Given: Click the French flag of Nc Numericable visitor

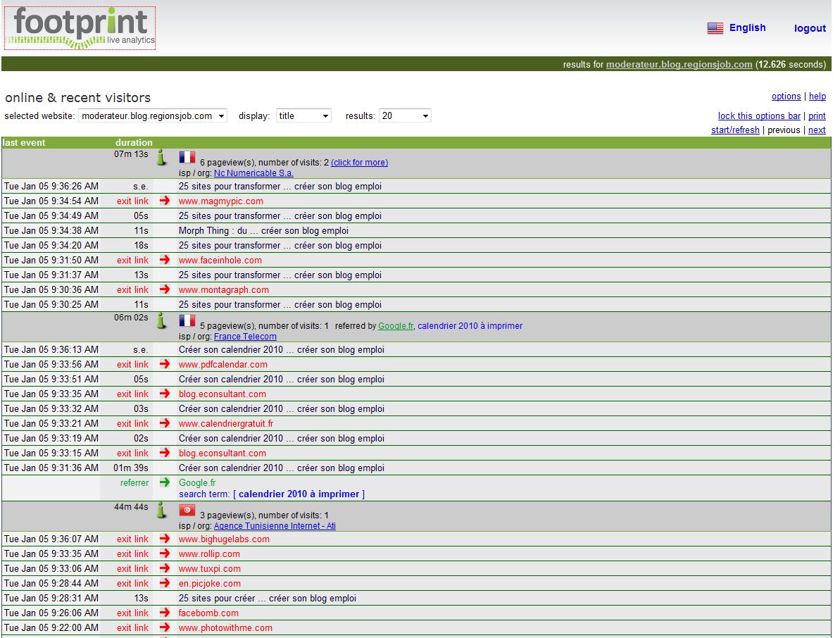Looking at the screenshot, I should [187, 158].
